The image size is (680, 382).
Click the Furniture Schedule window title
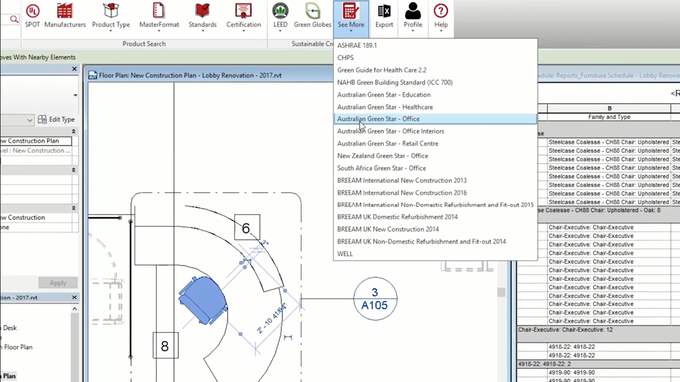pyautogui.click(x=608, y=75)
